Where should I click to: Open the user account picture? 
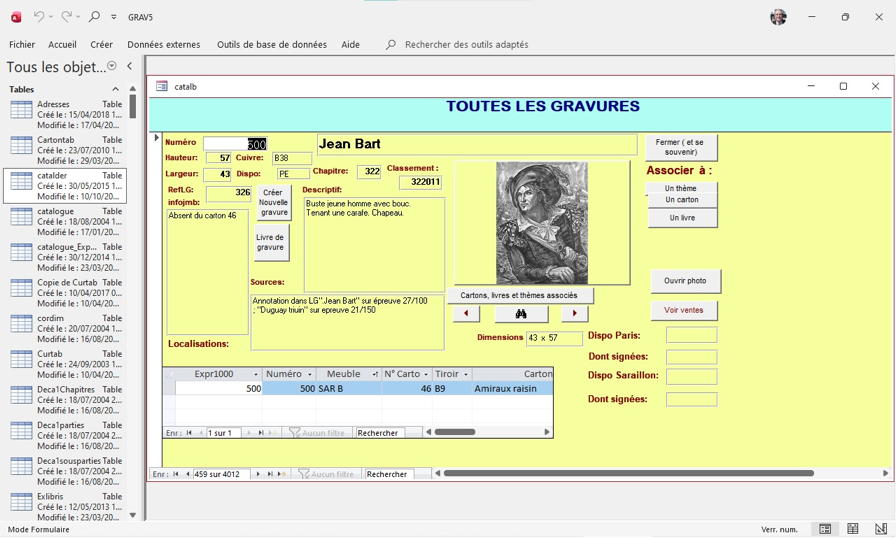tap(778, 17)
